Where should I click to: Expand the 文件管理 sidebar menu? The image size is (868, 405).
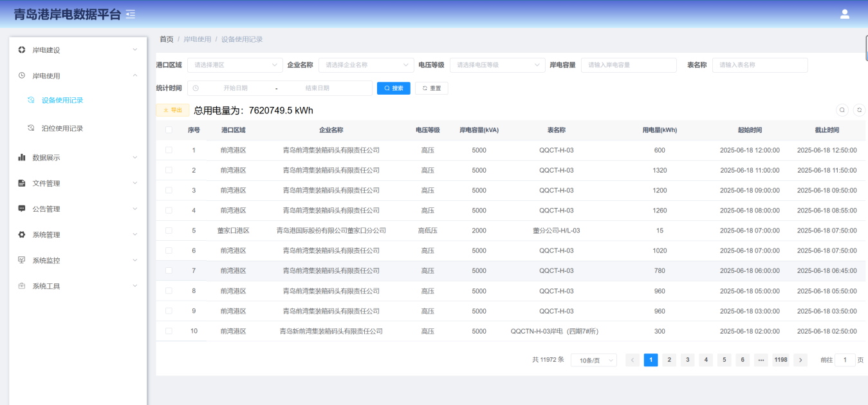coord(78,183)
